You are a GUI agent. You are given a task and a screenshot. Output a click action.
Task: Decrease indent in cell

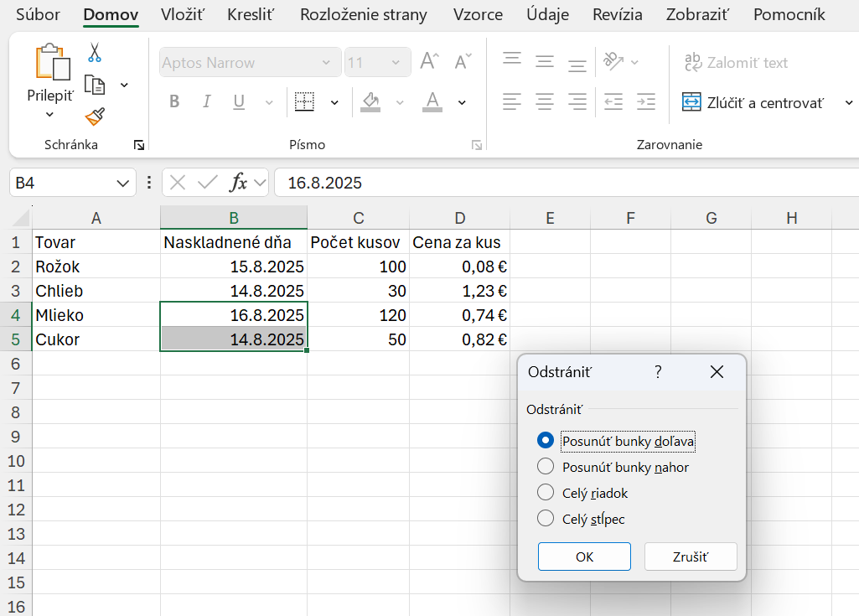[x=613, y=102]
